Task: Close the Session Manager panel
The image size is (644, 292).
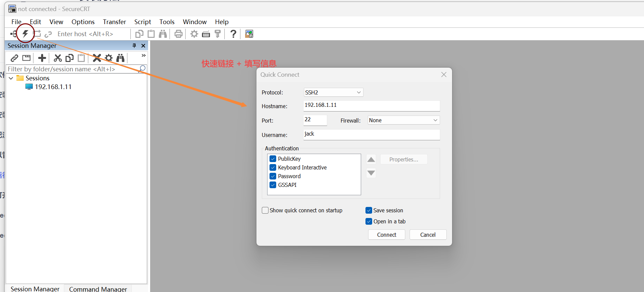Action: tap(143, 46)
